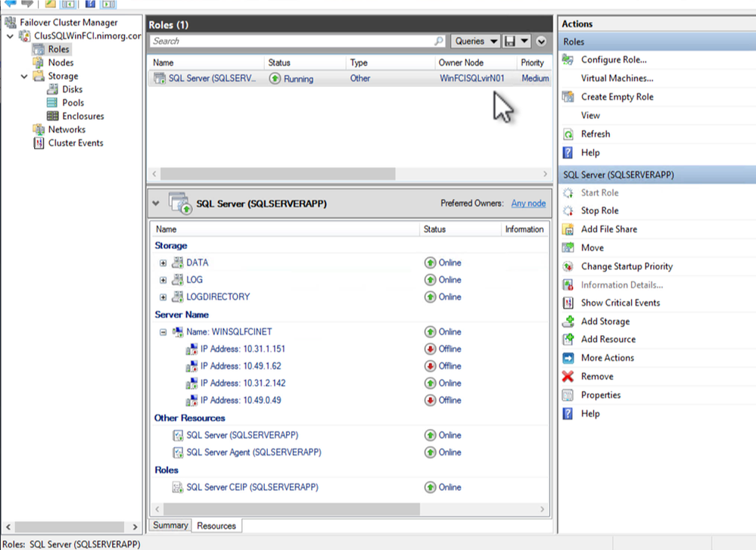This screenshot has height=550, width=756.
Task: Collapse the WINSQLFCINET server name node
Action: (163, 332)
